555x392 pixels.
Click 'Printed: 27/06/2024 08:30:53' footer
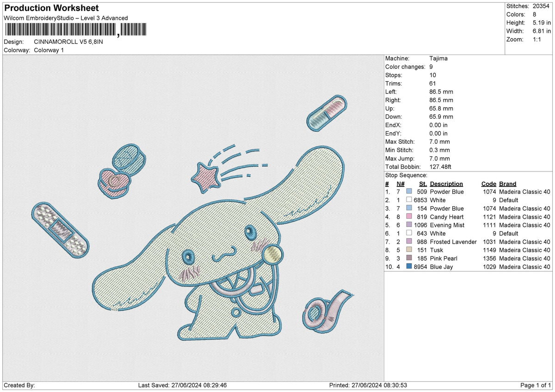click(x=368, y=385)
